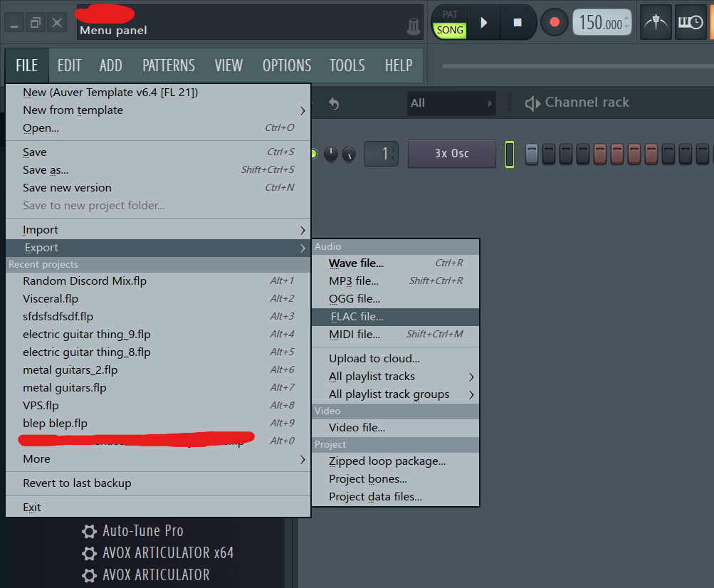Open the HELP menu

pos(399,65)
